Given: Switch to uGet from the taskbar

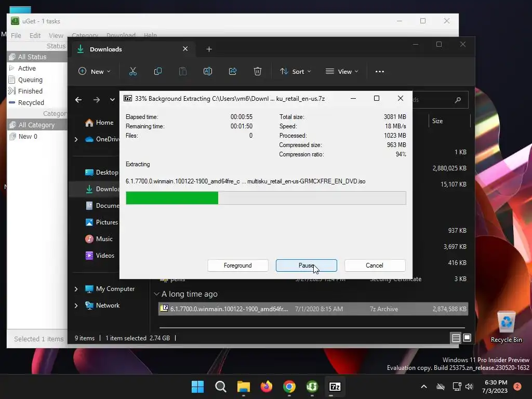Looking at the screenshot, I should [x=312, y=387].
